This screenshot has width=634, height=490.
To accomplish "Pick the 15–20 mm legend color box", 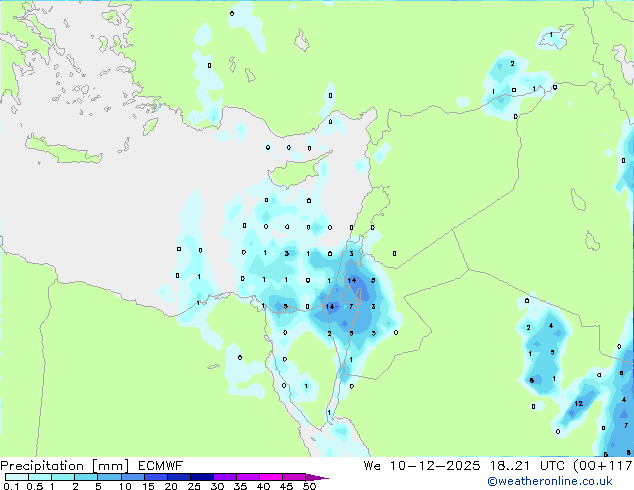I will [155, 477].
